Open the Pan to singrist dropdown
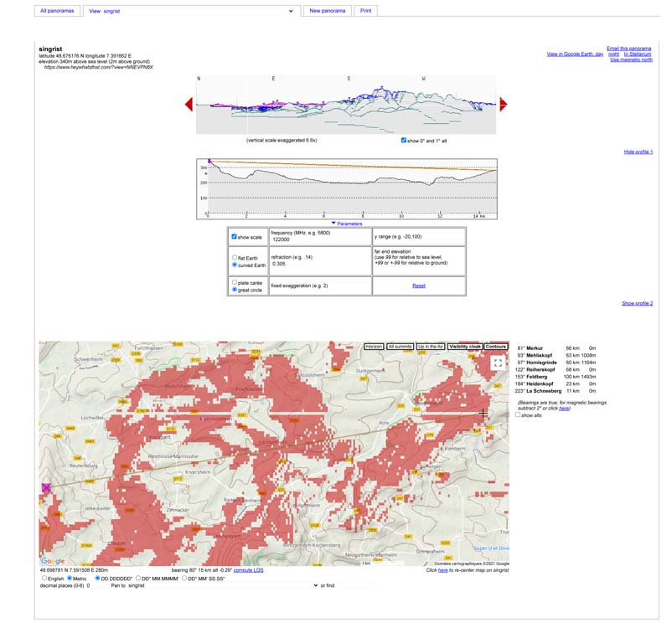 tap(222, 585)
